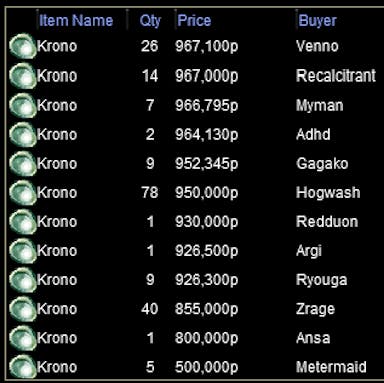Select the Krono icon in Metermaid's row
This screenshot has width=384, height=383.
point(23,367)
